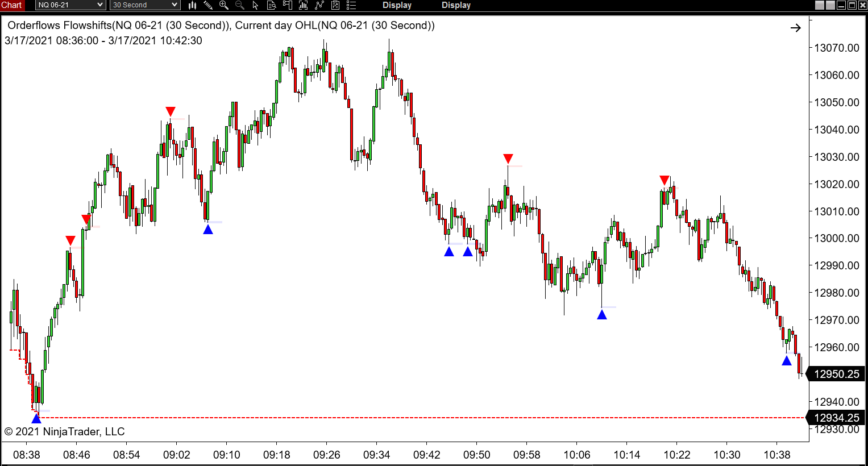Viewport: 868px width, 466px height.
Task: Click the 12940.00 price axis label
Action: point(837,402)
